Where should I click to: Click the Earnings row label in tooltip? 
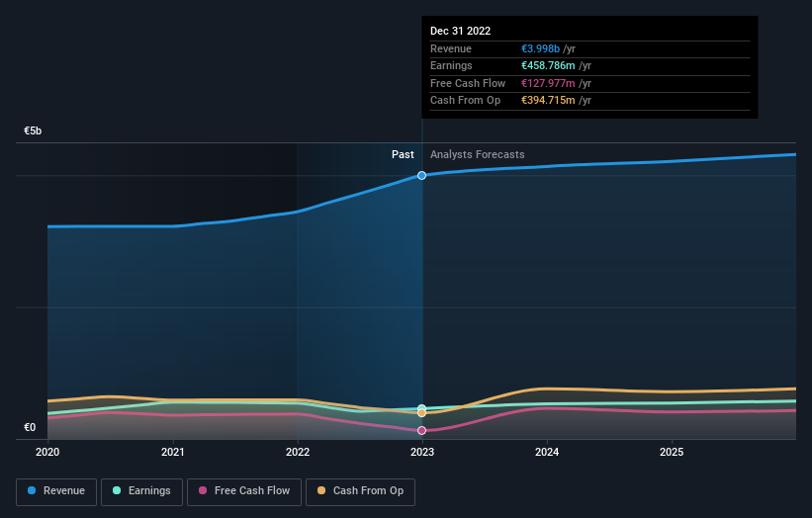tap(451, 65)
